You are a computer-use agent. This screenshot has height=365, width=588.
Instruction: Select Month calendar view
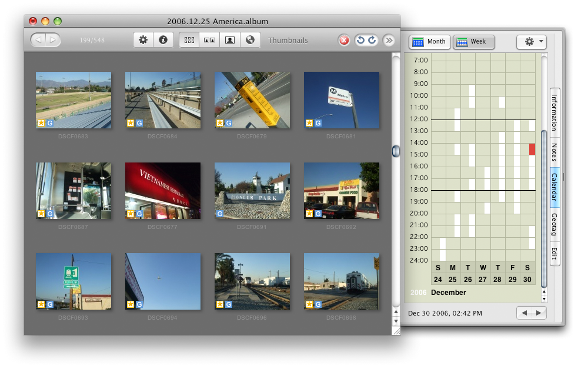pos(430,42)
